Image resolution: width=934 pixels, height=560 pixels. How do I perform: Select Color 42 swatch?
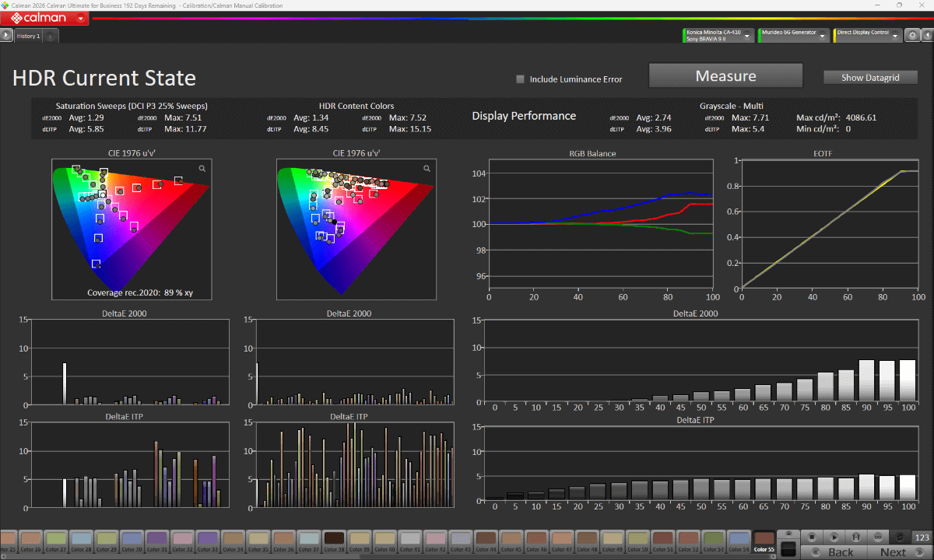click(x=435, y=541)
